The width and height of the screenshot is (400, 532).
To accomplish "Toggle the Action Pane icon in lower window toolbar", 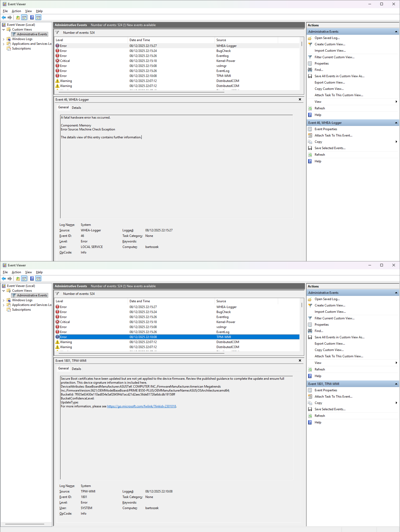I will click(x=38, y=279).
